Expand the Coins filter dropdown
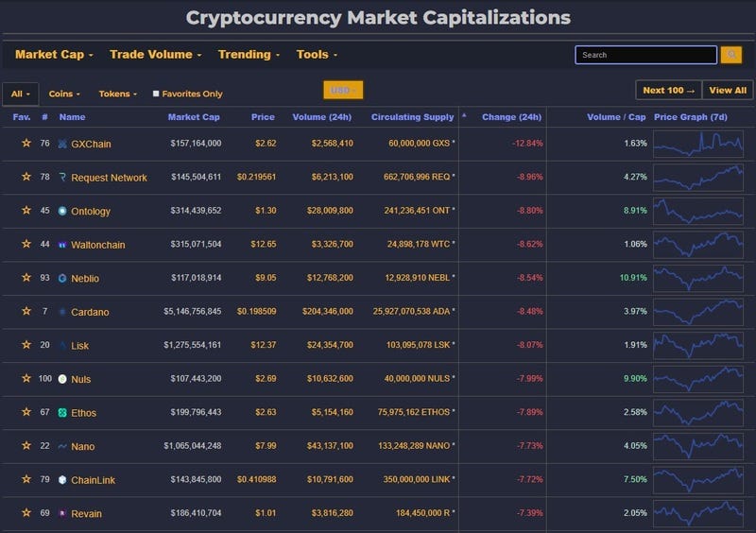Screen dimensions: 756x533 tap(64, 94)
